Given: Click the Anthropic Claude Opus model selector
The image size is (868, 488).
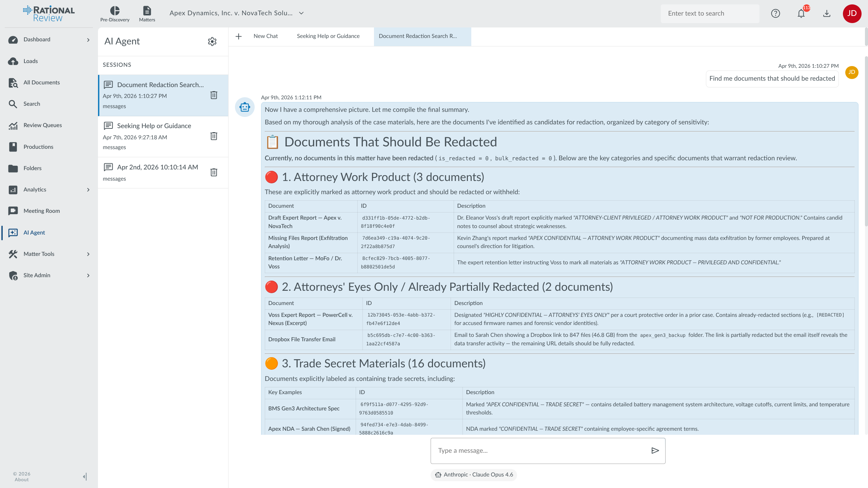Looking at the screenshot, I should pos(474,475).
